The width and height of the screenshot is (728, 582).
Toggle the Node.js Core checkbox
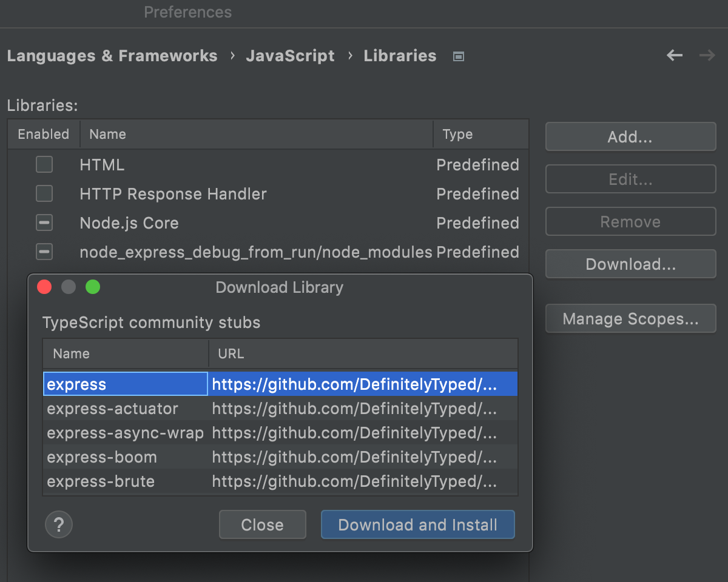tap(44, 222)
